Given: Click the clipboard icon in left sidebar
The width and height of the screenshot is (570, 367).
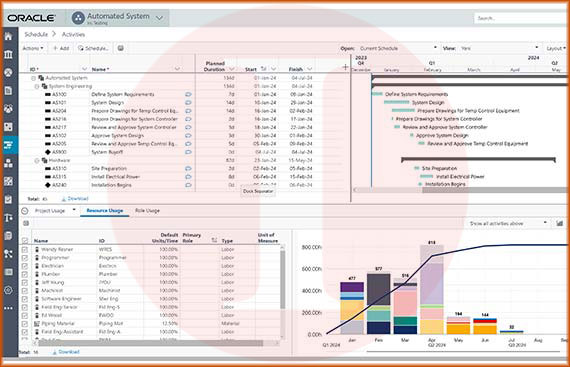Looking at the screenshot, I should 8,199.
